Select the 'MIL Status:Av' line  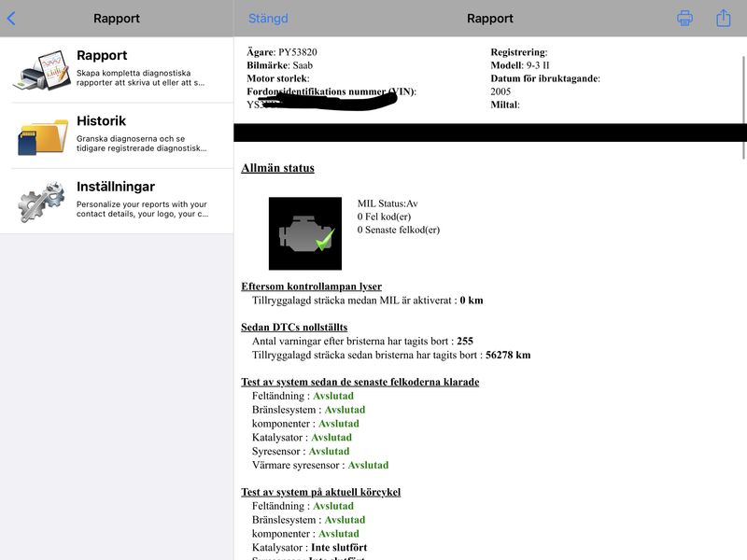coord(388,203)
